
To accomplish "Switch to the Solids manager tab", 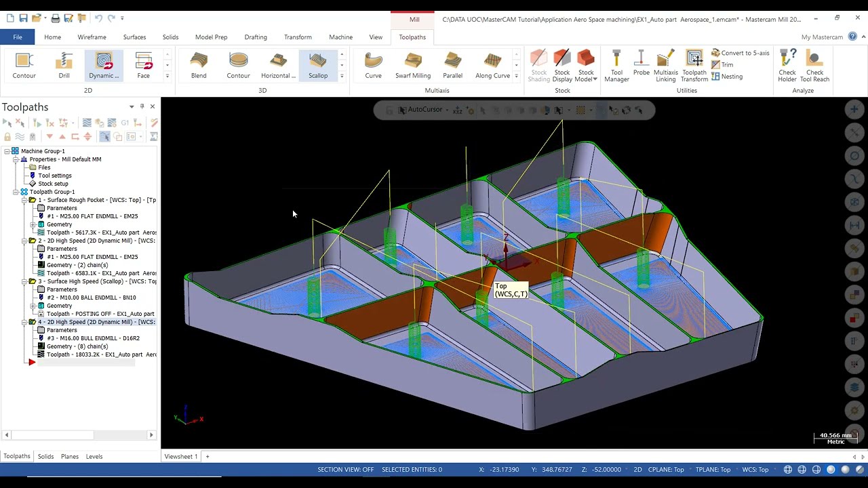I will pyautogui.click(x=45, y=457).
